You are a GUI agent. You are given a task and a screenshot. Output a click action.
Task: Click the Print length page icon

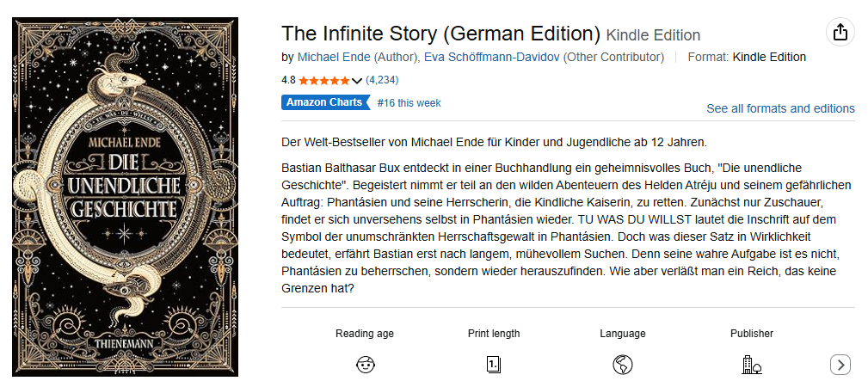coord(494,365)
